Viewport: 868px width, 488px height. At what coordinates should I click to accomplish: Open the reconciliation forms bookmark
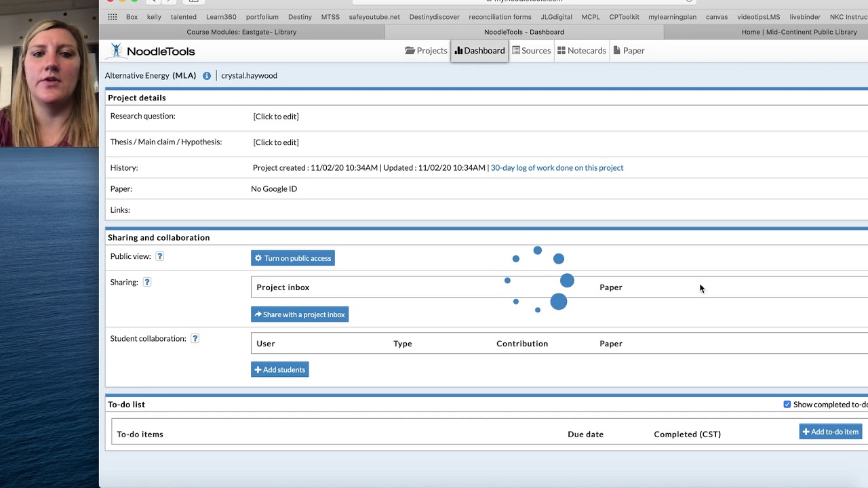[500, 17]
